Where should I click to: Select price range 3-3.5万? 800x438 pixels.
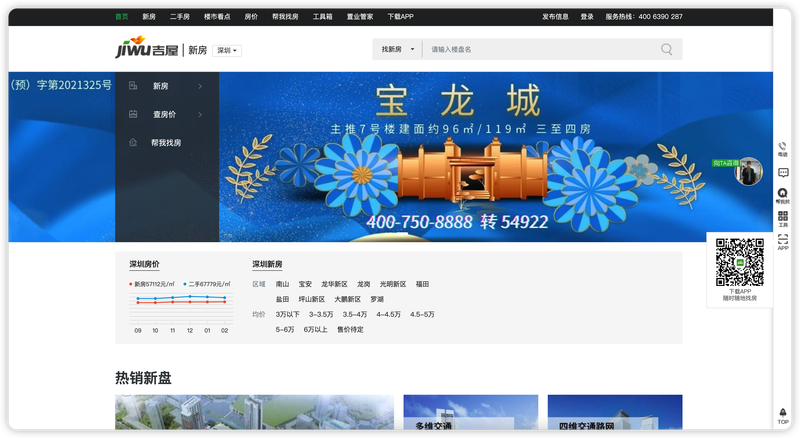pyautogui.click(x=321, y=314)
